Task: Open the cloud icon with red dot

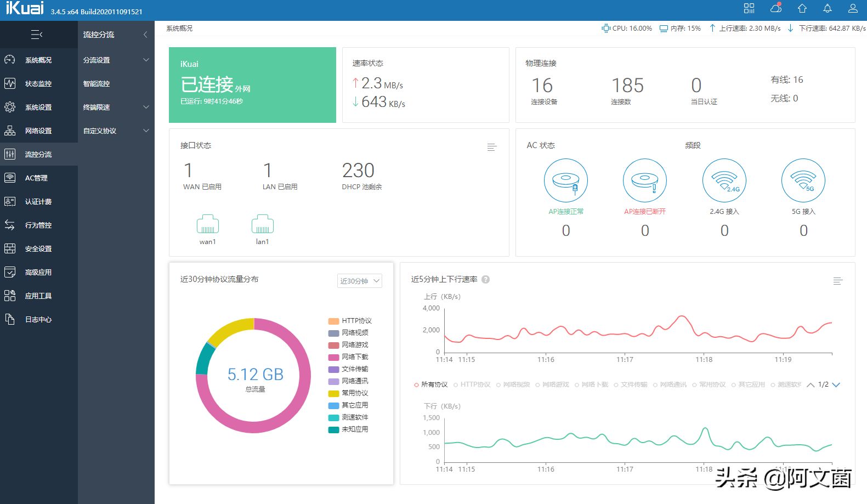Action: (x=776, y=8)
